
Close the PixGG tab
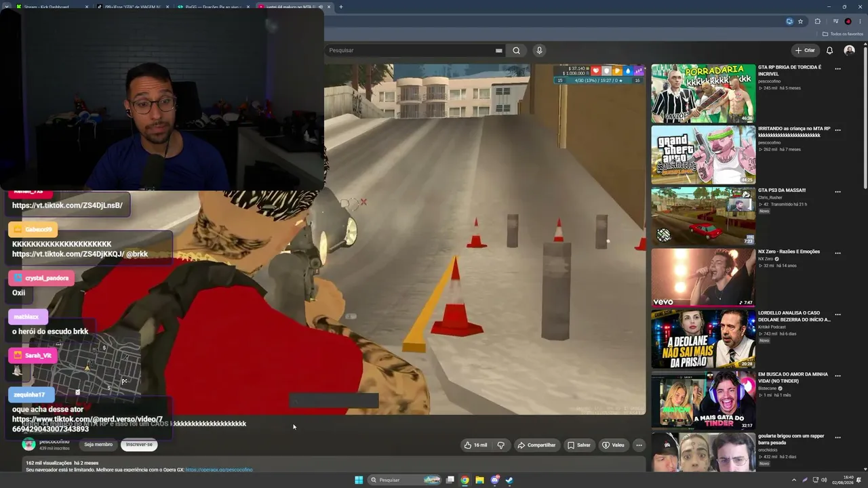[x=248, y=7]
